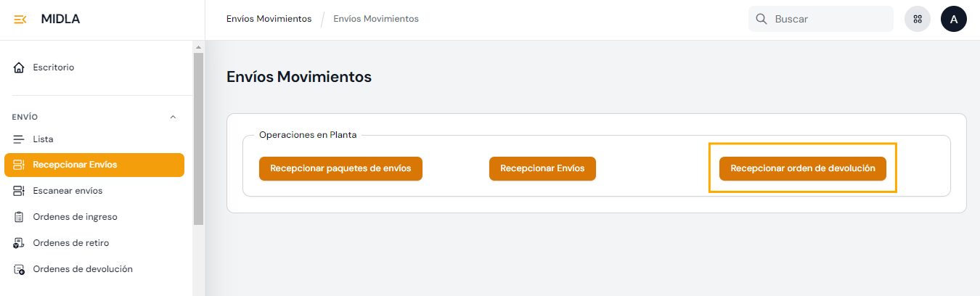The width and height of the screenshot is (980, 296).
Task: Open the user avatar menu
Action: 953,20
